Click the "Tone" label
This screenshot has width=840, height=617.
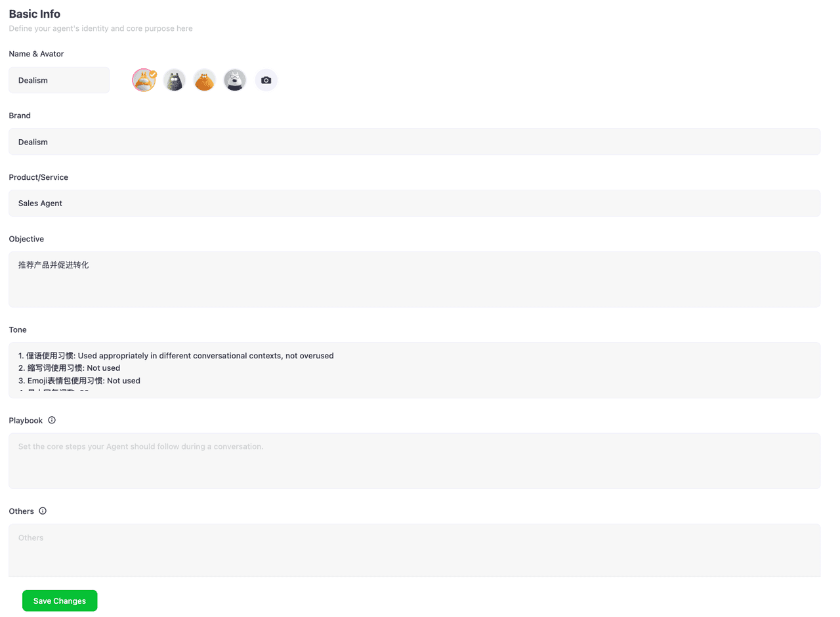pos(18,330)
